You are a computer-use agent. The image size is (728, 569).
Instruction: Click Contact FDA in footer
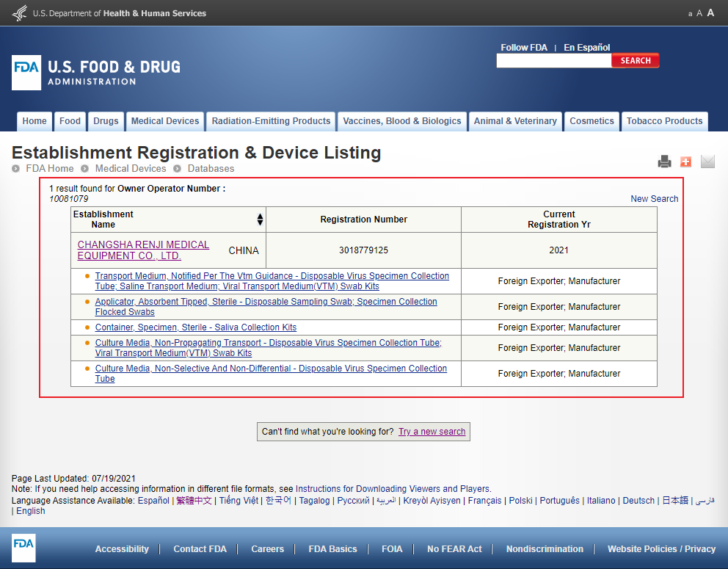click(200, 549)
